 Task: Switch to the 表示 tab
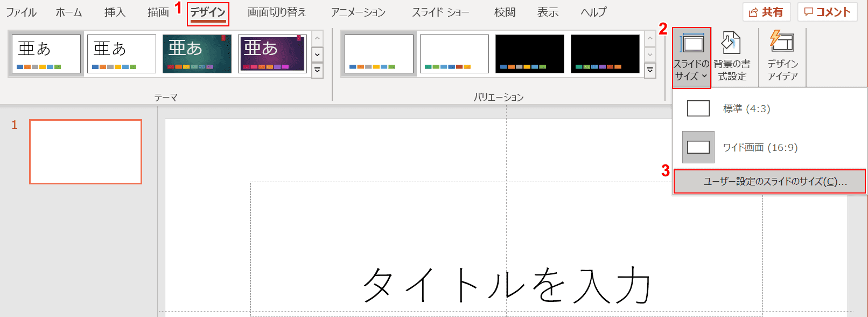(548, 12)
